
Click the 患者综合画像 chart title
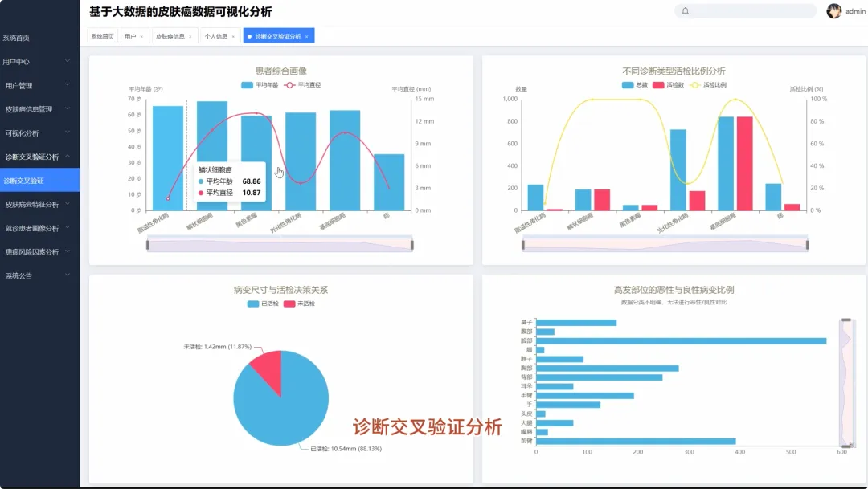(281, 71)
